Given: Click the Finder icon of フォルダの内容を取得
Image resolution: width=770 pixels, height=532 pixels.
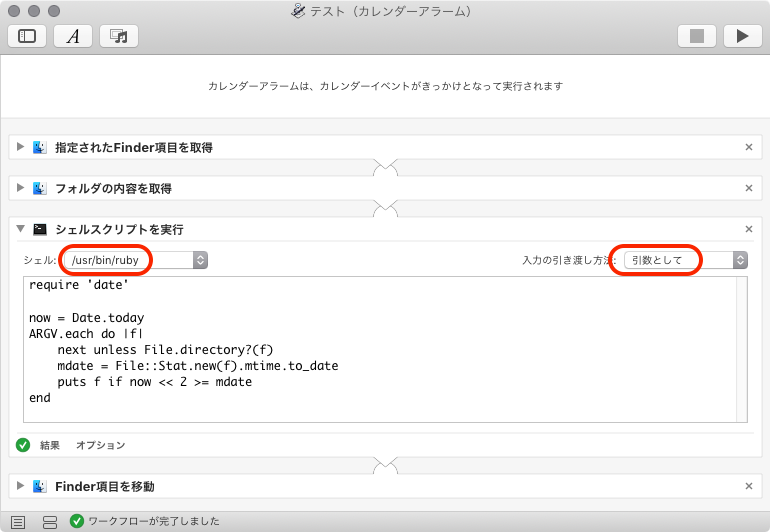Looking at the screenshot, I should click(x=40, y=188).
